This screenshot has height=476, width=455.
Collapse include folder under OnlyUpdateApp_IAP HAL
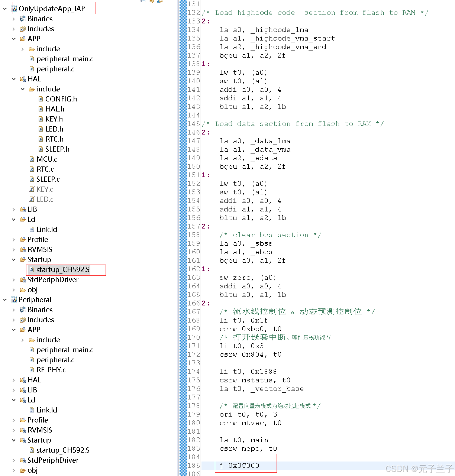point(23,89)
